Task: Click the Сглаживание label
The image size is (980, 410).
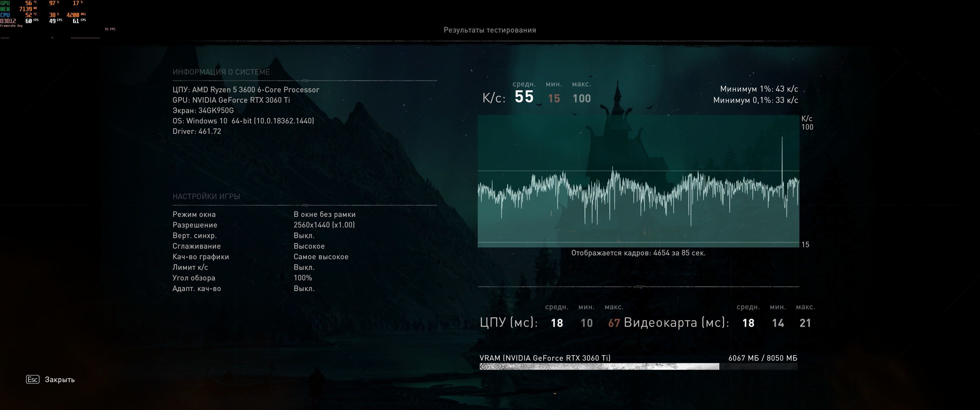Action: (x=197, y=246)
